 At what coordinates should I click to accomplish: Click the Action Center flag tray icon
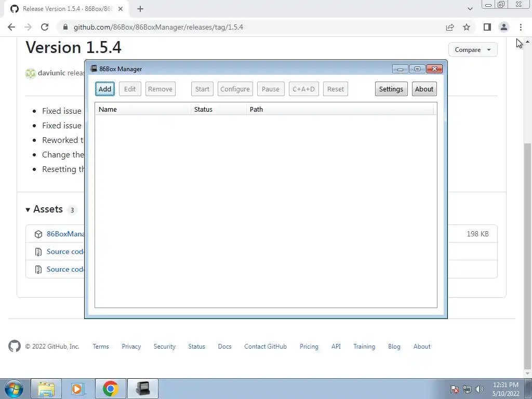(x=455, y=389)
